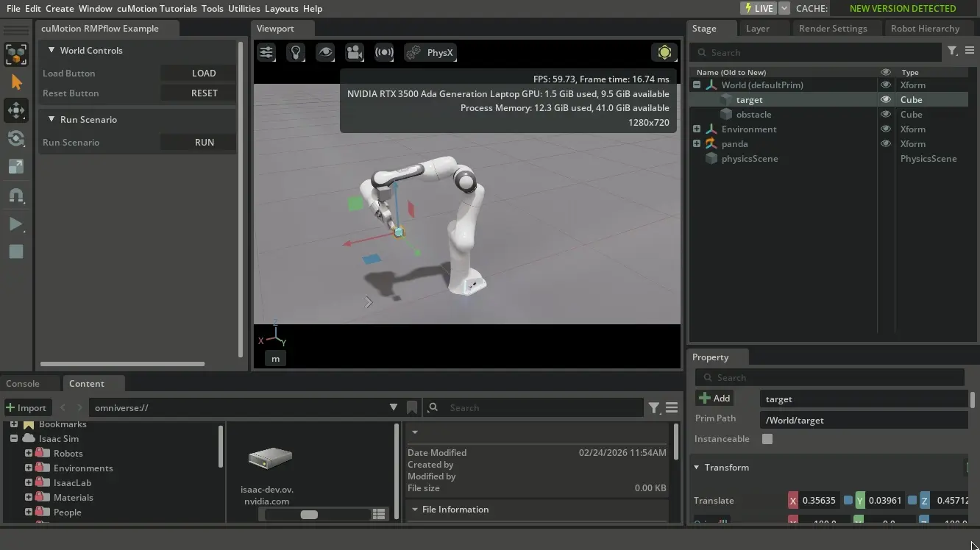Expand the Robots folder in Content
The width and height of the screenshot is (980, 550).
click(29, 454)
